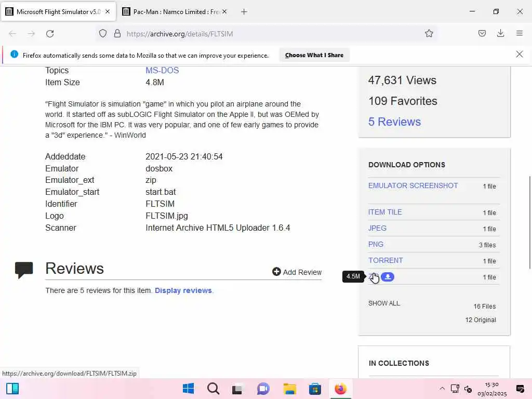Click SHOW ALL files link
The height and width of the screenshot is (399, 532).
384,303
